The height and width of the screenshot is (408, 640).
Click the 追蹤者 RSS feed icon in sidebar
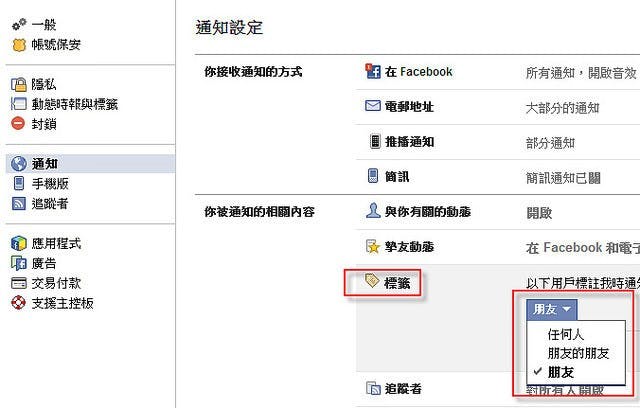pos(18,203)
